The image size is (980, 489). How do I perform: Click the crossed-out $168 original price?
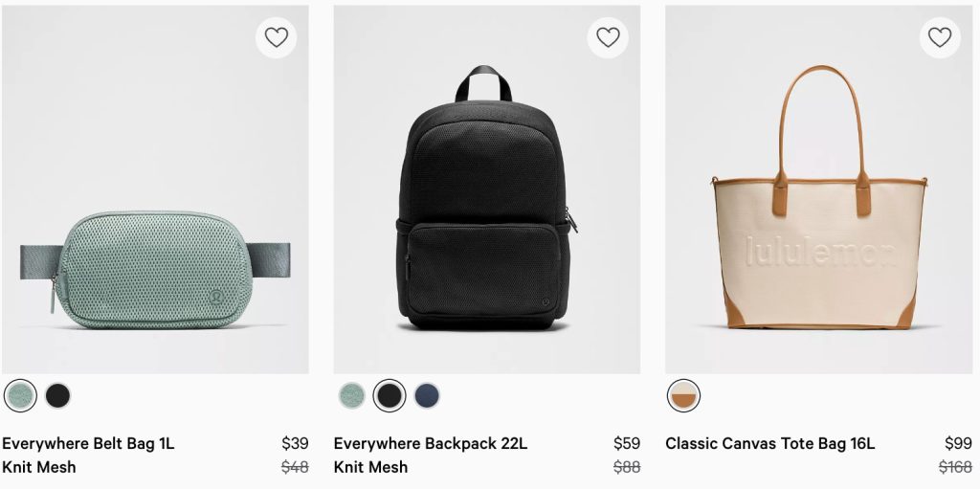(954, 467)
